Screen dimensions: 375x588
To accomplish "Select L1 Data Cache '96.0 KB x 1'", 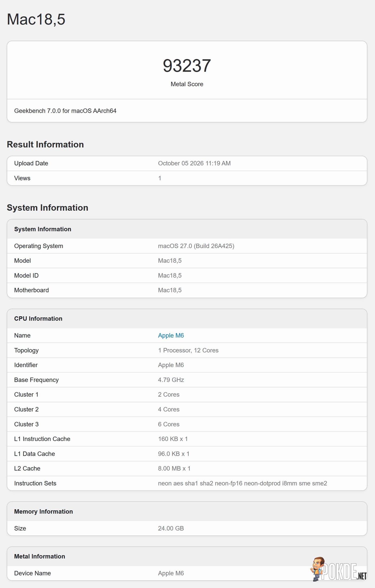I will pyautogui.click(x=174, y=454).
